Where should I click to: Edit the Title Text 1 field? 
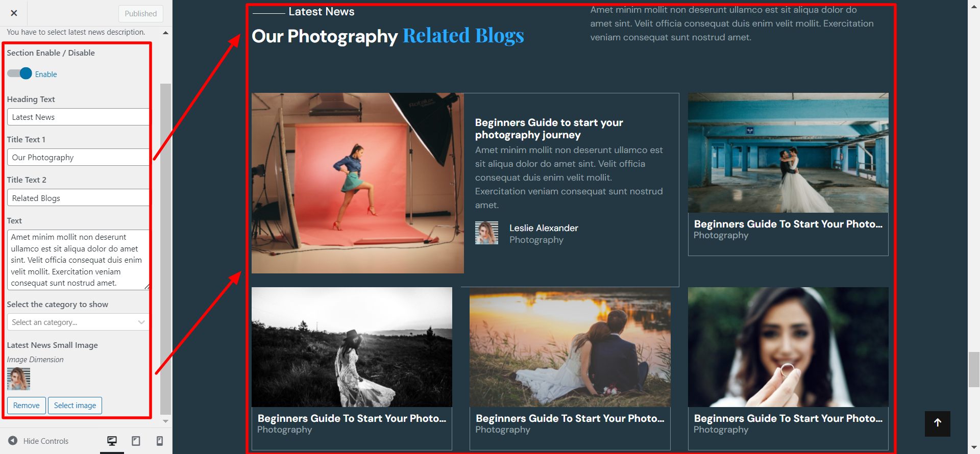click(78, 158)
